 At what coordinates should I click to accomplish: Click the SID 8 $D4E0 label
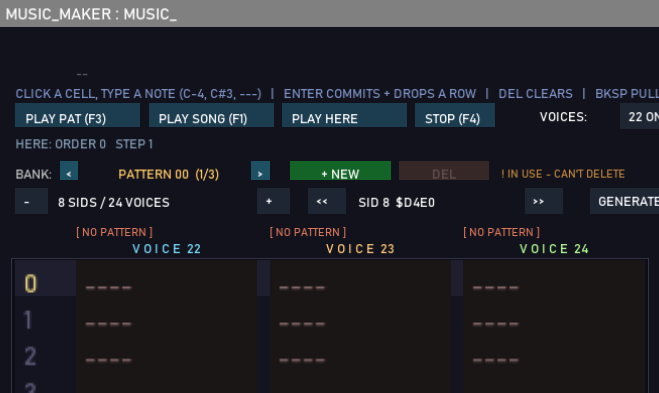point(396,203)
